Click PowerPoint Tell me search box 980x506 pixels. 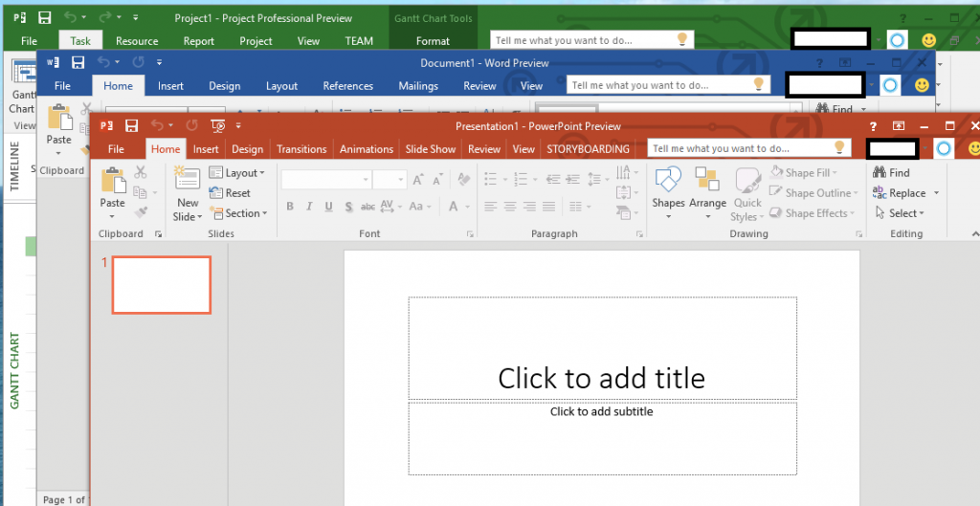pos(748,148)
